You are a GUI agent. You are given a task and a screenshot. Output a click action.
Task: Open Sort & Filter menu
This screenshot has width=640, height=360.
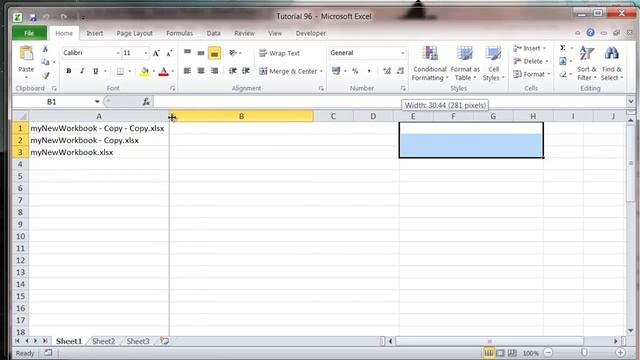pos(587,63)
